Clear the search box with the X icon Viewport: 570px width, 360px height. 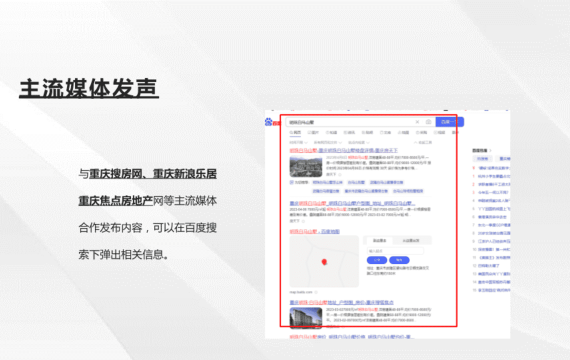[x=417, y=122]
